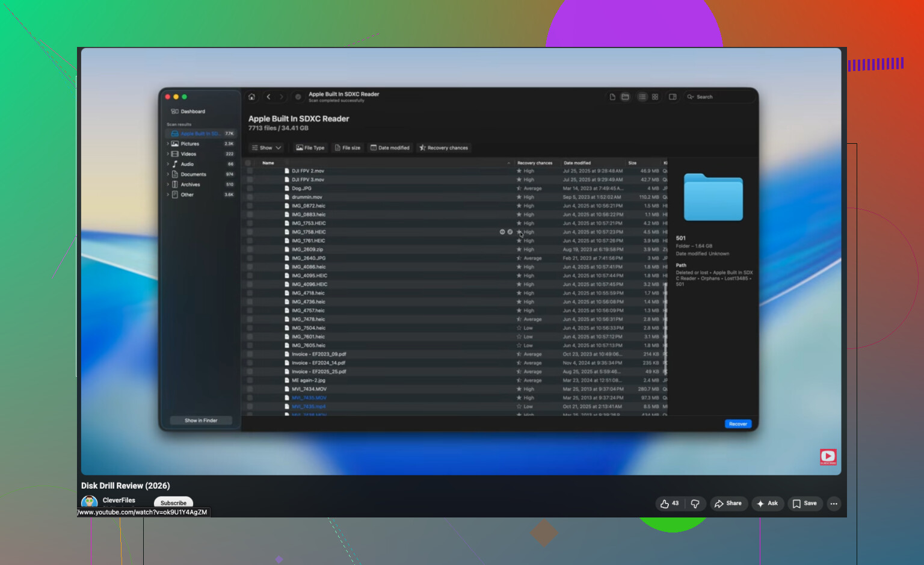
Task: Expand the Archives category chevron
Action: pyautogui.click(x=168, y=185)
